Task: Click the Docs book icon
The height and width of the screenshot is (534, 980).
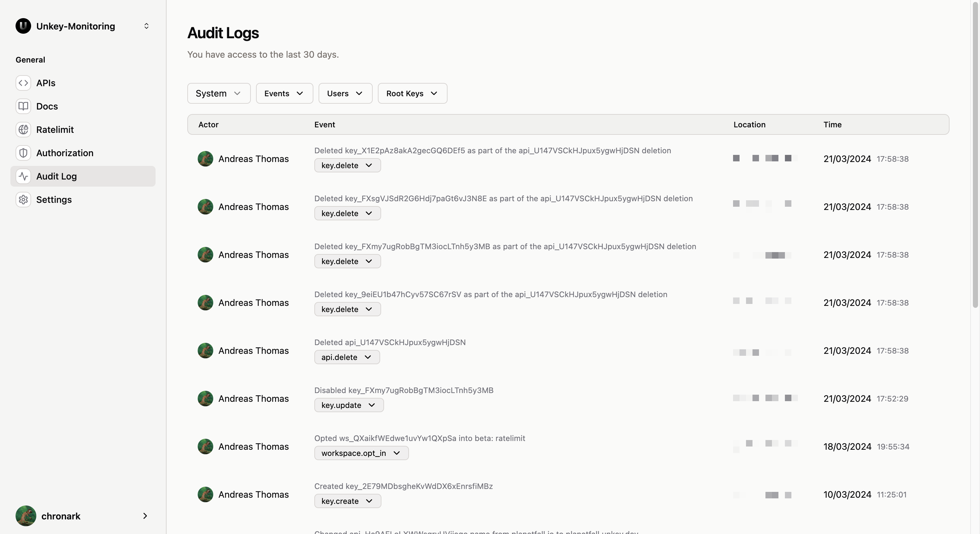Action: tap(23, 106)
